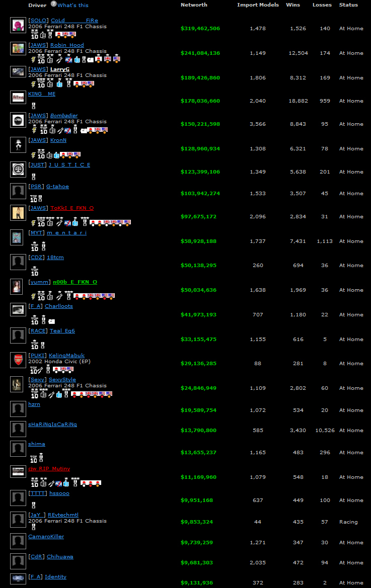Click the medal badge under KING__ME
The height and width of the screenshot is (588, 371).
pyautogui.click(x=34, y=106)
